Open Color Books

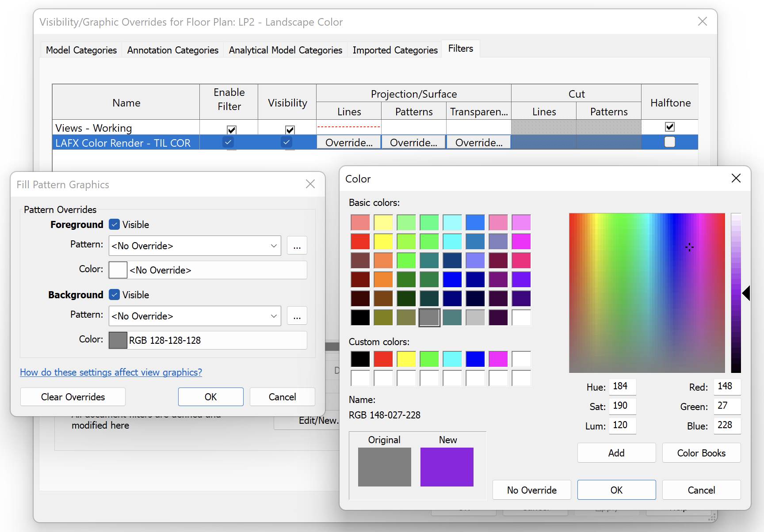point(701,453)
